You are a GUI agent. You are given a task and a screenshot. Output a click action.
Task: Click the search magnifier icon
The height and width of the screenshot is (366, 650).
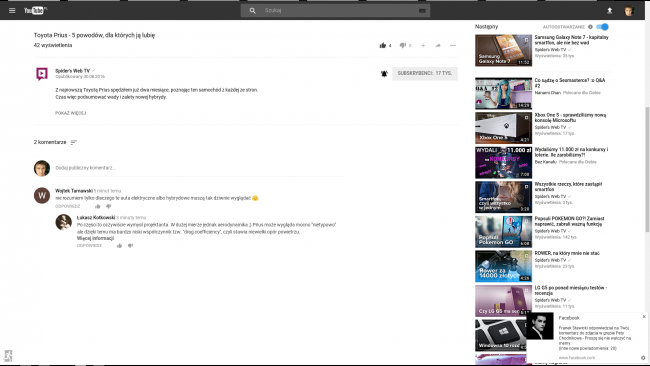click(x=252, y=10)
